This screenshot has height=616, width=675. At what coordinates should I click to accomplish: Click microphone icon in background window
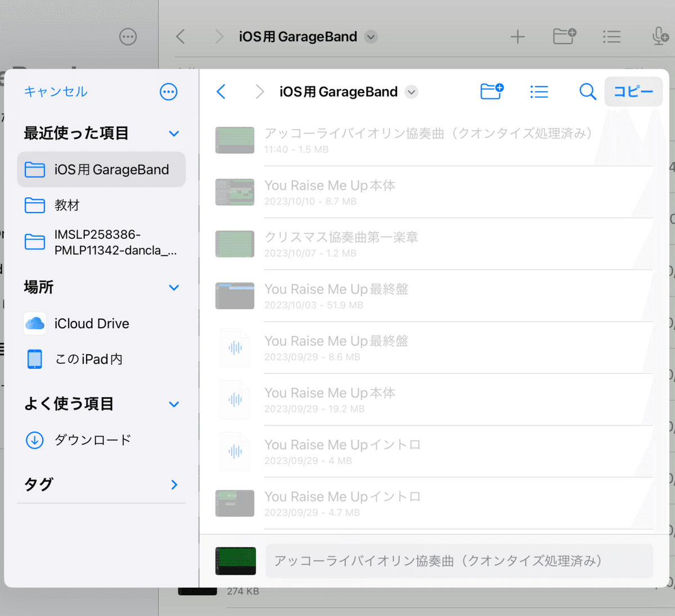point(660,37)
